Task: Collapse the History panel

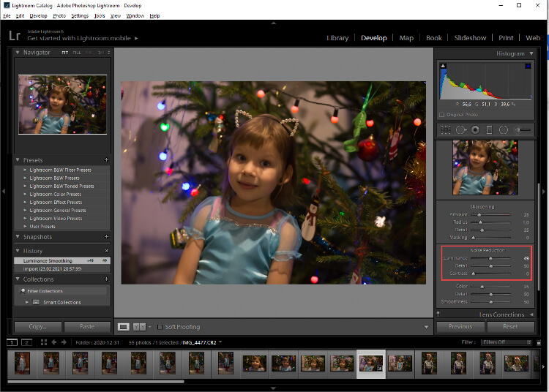Action: click(x=18, y=251)
